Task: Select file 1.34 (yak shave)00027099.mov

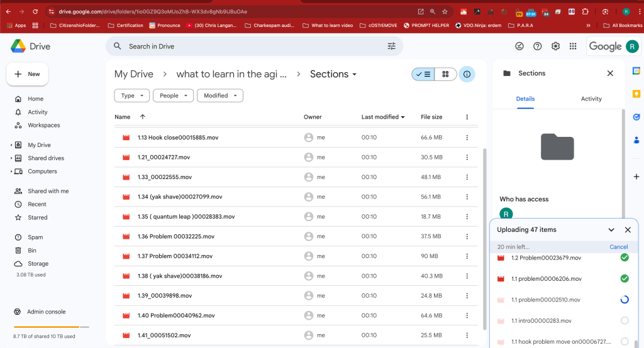Action: pyautogui.click(x=296, y=197)
